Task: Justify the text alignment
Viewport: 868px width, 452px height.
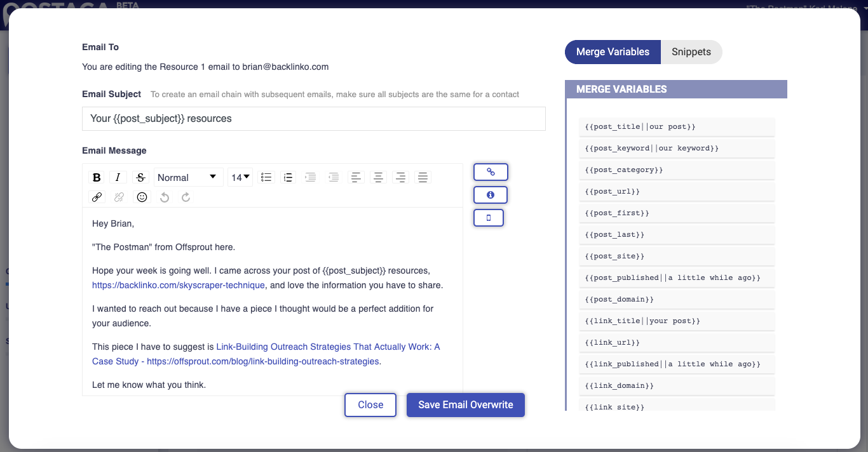Action: (x=423, y=177)
